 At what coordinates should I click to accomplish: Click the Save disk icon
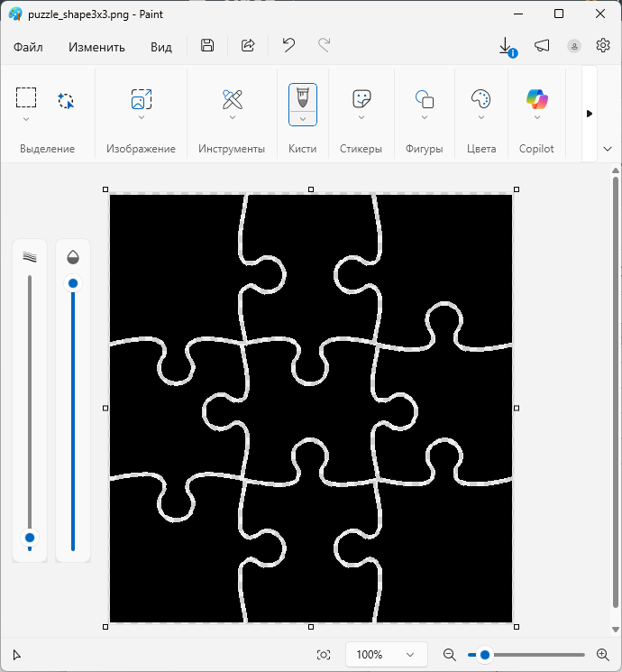[207, 46]
